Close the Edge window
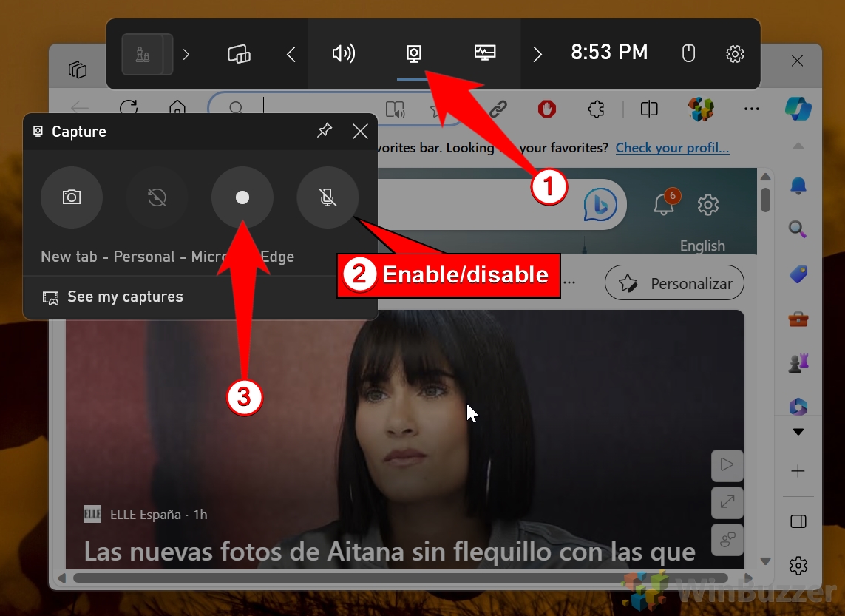845x616 pixels. point(797,61)
